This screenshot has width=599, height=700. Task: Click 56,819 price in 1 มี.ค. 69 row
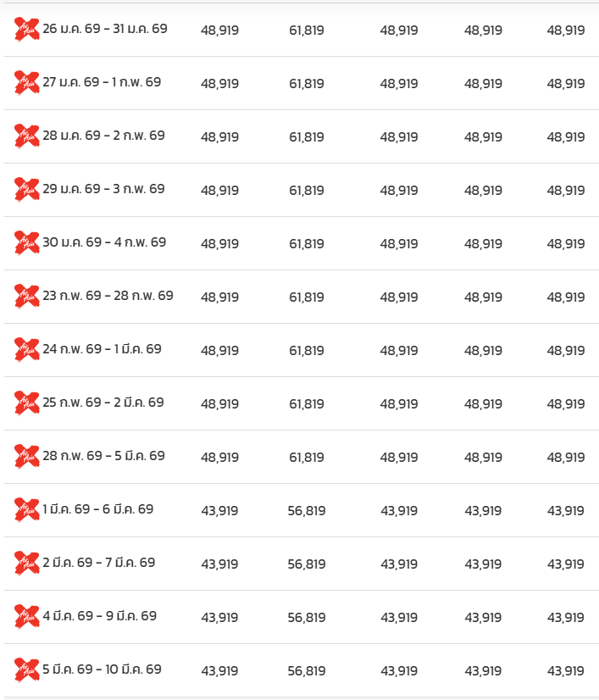[307, 511]
